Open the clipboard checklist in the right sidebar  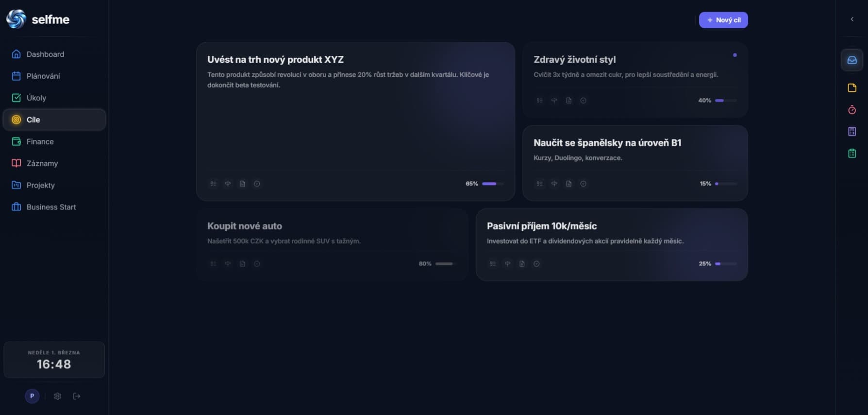coord(852,153)
